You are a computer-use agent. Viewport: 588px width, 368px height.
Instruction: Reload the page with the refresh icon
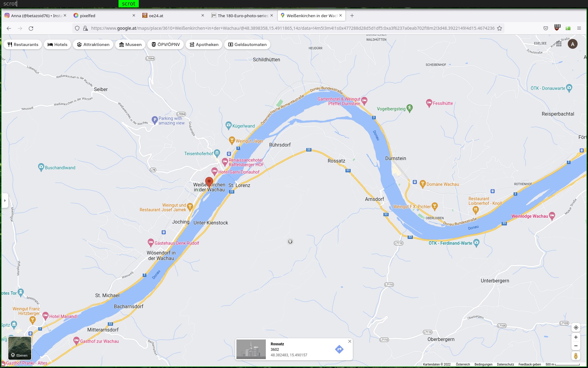[31, 28]
